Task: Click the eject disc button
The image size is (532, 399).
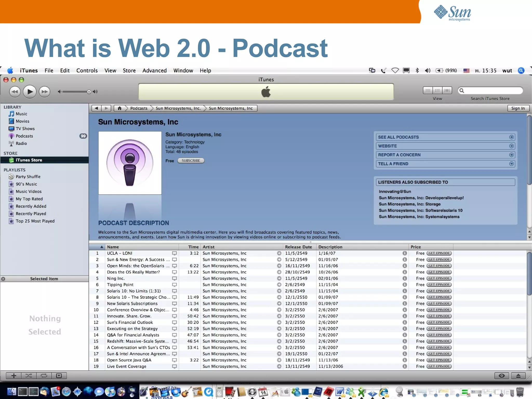Action: click(x=518, y=376)
